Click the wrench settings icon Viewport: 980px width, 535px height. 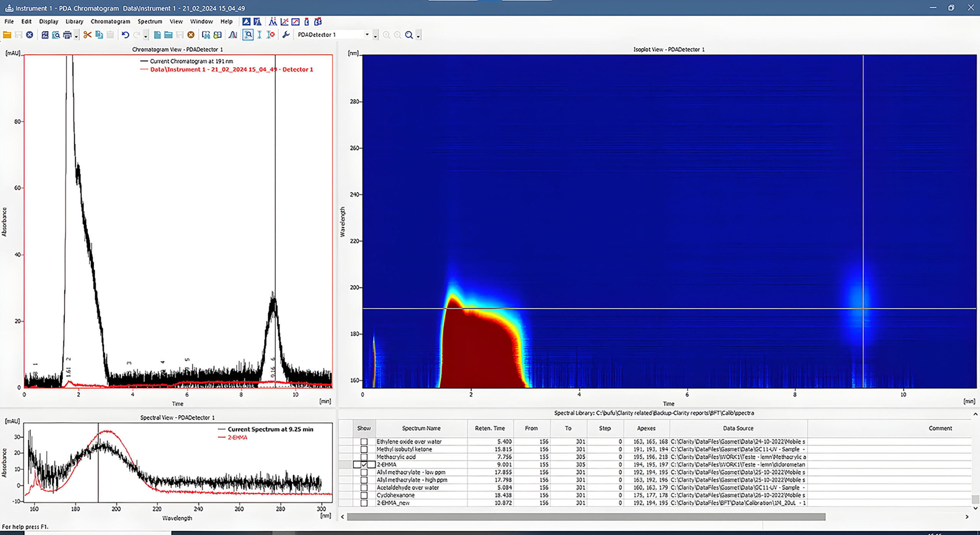pyautogui.click(x=286, y=35)
